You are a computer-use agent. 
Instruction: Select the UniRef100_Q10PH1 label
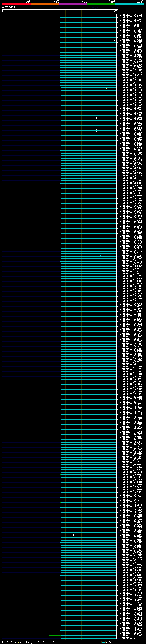[x=131, y=349]
